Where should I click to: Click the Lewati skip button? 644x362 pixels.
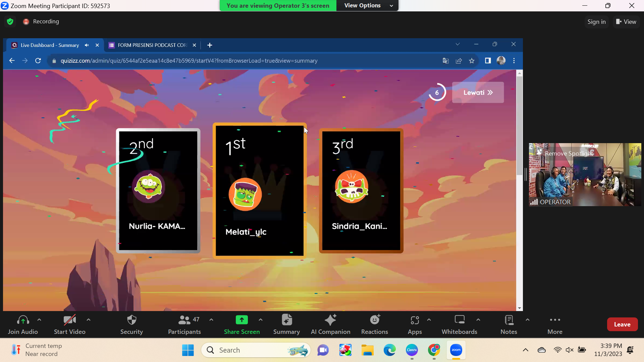pos(478,93)
